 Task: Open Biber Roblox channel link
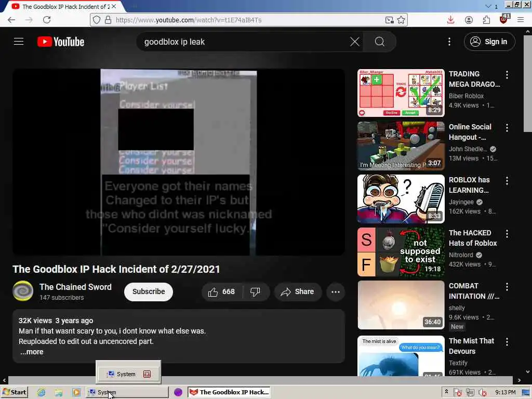tap(466, 96)
